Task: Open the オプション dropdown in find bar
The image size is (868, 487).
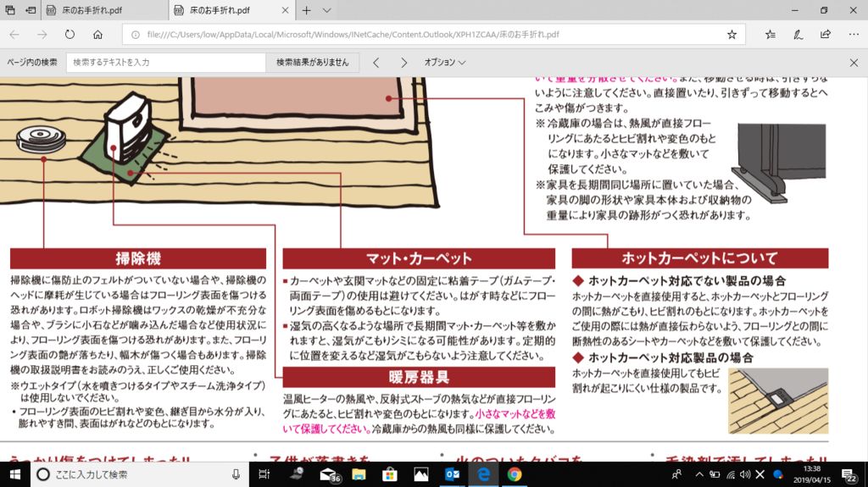Action: (444, 63)
